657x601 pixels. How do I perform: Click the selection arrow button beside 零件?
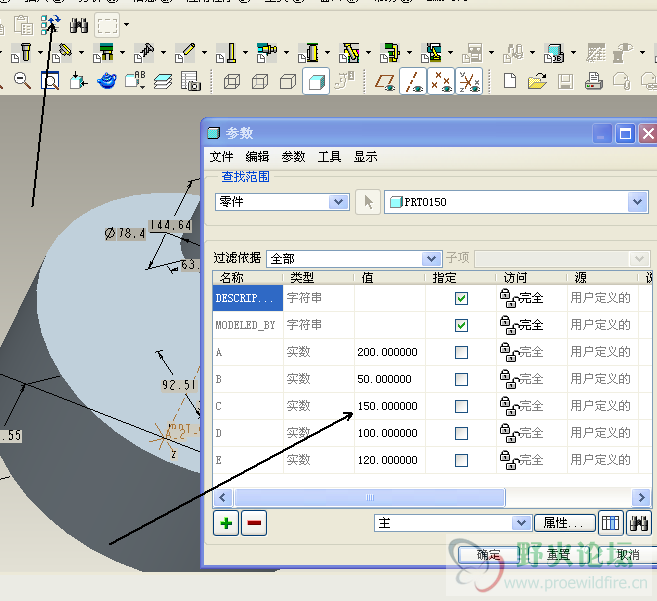tap(367, 202)
